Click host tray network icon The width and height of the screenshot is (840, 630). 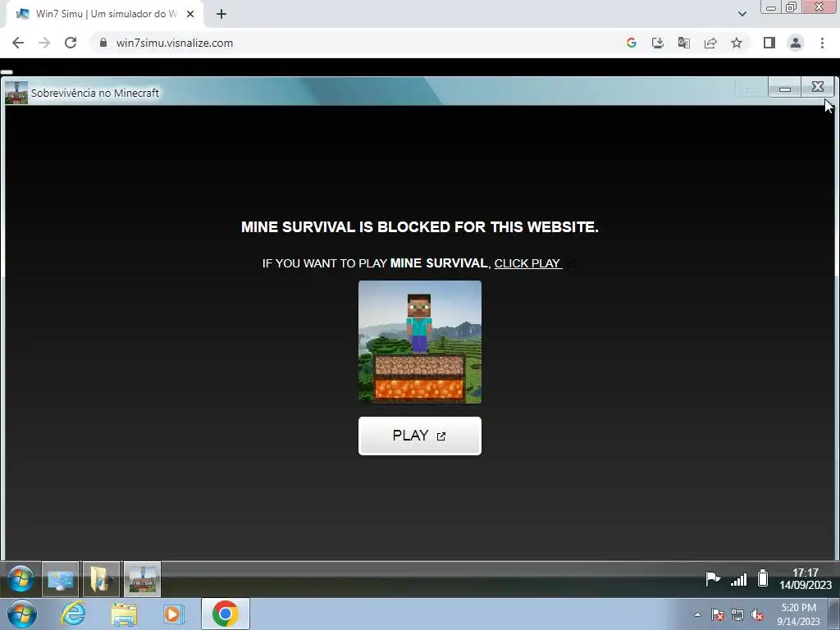coord(737,615)
